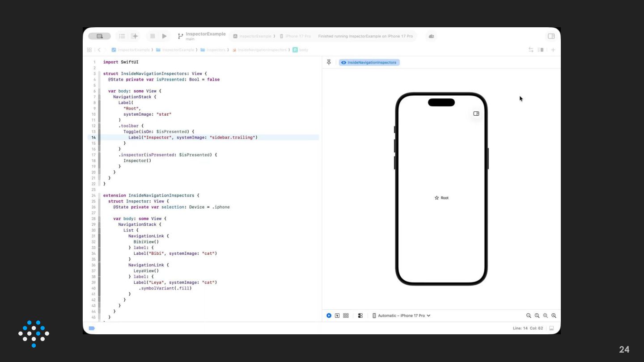The height and width of the screenshot is (362, 644).
Task: Zoom in the canvas preview
Action: point(554,316)
